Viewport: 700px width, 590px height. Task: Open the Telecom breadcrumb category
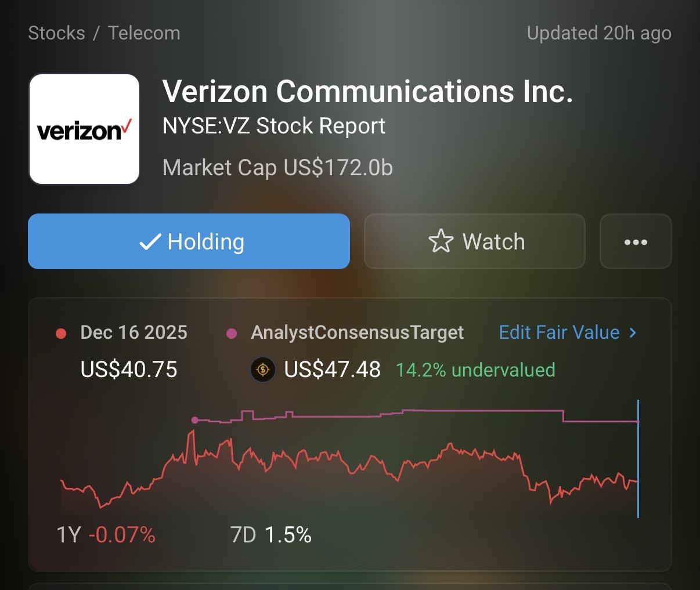144,33
